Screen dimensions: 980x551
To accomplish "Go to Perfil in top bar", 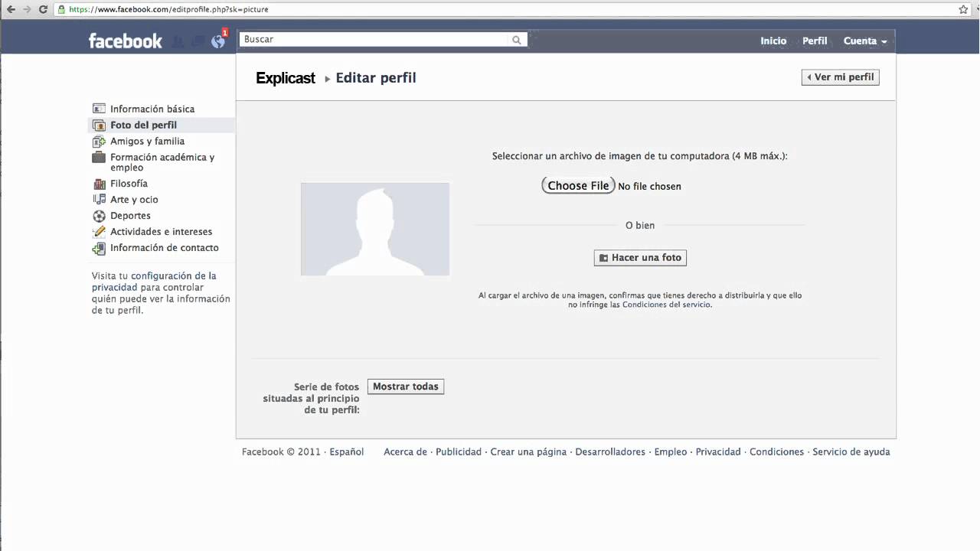I will 815,41.
